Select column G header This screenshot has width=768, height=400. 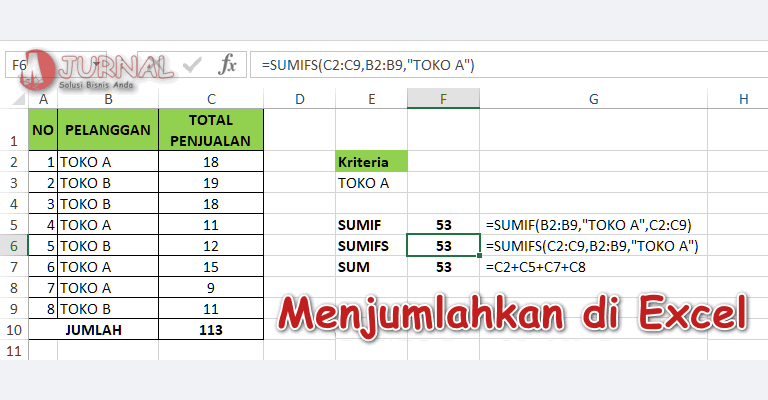click(x=594, y=99)
